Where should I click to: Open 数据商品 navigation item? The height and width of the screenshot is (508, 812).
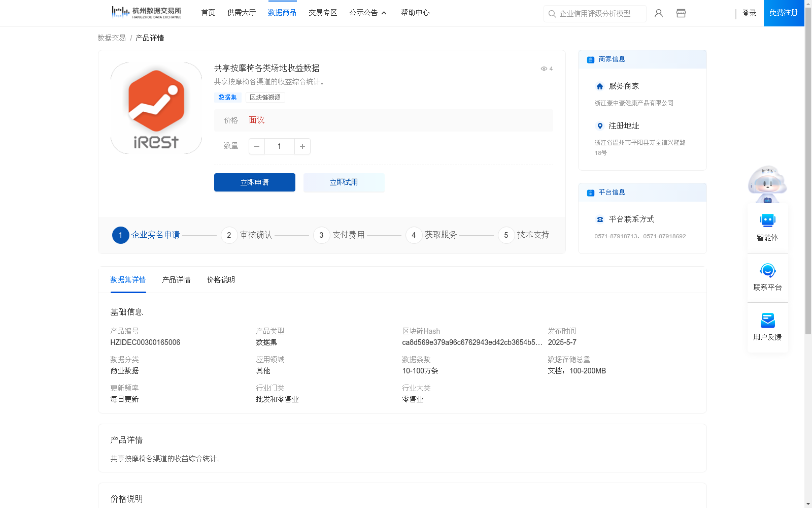[x=282, y=13]
